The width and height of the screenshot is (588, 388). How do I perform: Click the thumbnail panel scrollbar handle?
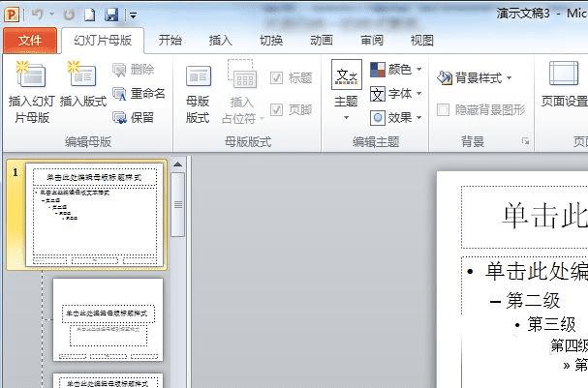(177, 204)
